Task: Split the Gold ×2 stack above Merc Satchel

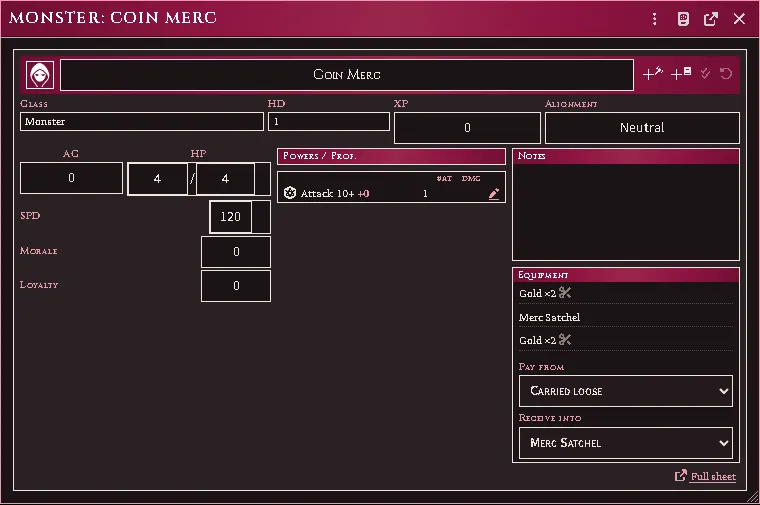Action: tap(565, 293)
